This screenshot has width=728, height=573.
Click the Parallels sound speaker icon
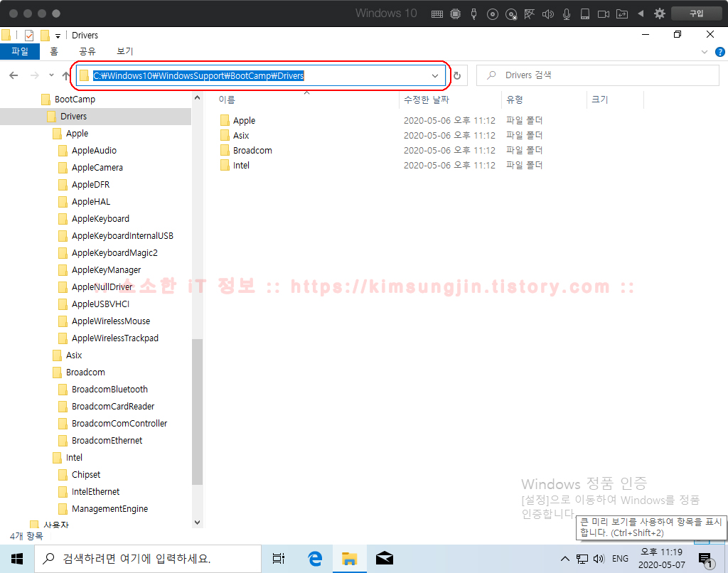coord(548,14)
